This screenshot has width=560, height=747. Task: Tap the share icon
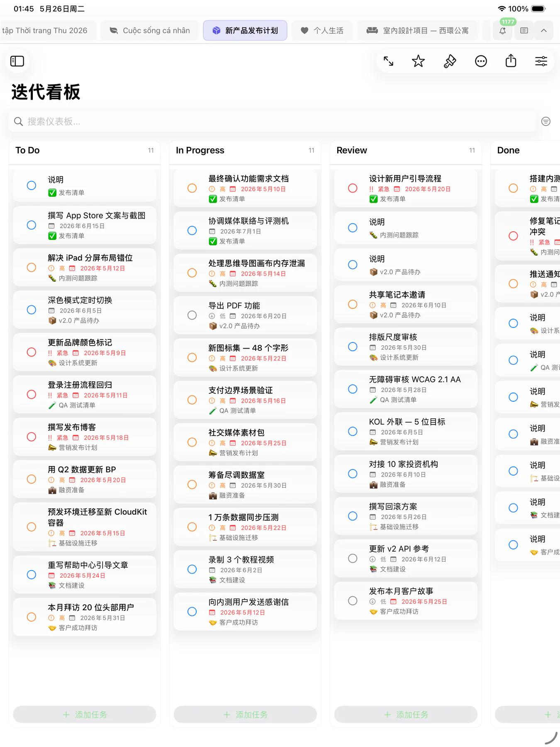511,61
